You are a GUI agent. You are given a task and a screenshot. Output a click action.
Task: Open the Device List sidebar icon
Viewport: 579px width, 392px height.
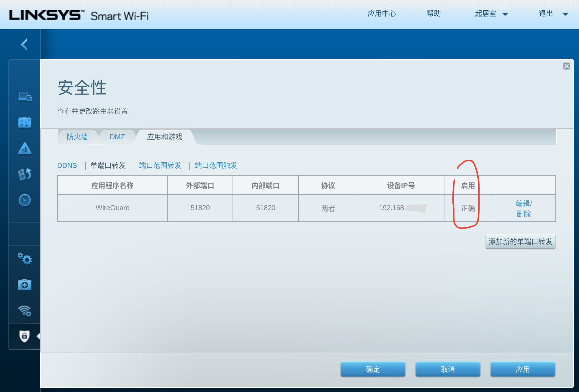click(25, 97)
